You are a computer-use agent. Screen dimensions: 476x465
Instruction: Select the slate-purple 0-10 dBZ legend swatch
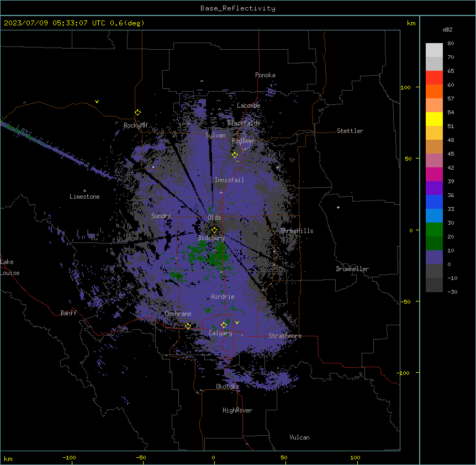(x=434, y=257)
